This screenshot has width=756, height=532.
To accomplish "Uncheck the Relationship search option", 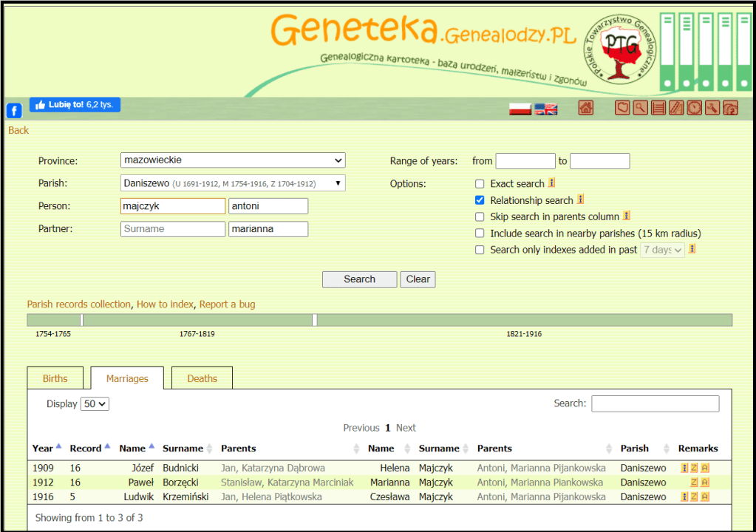I will pos(480,200).
